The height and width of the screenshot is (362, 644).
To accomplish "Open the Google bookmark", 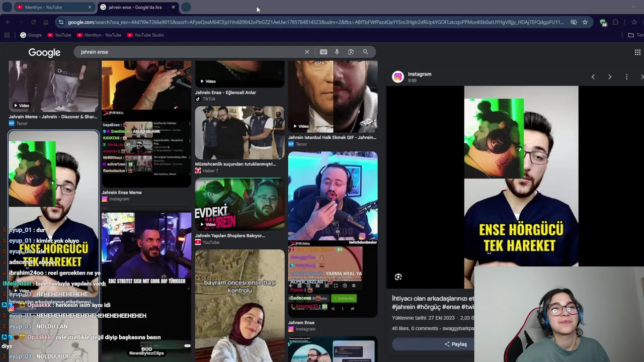I will [x=31, y=35].
